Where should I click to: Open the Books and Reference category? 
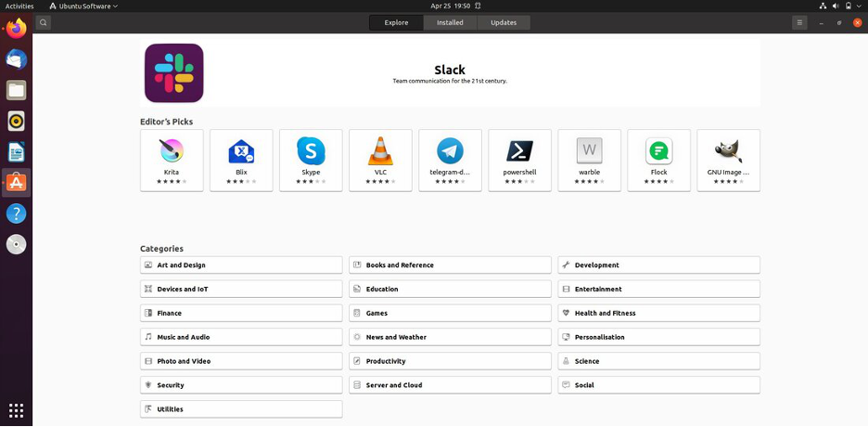(450, 265)
